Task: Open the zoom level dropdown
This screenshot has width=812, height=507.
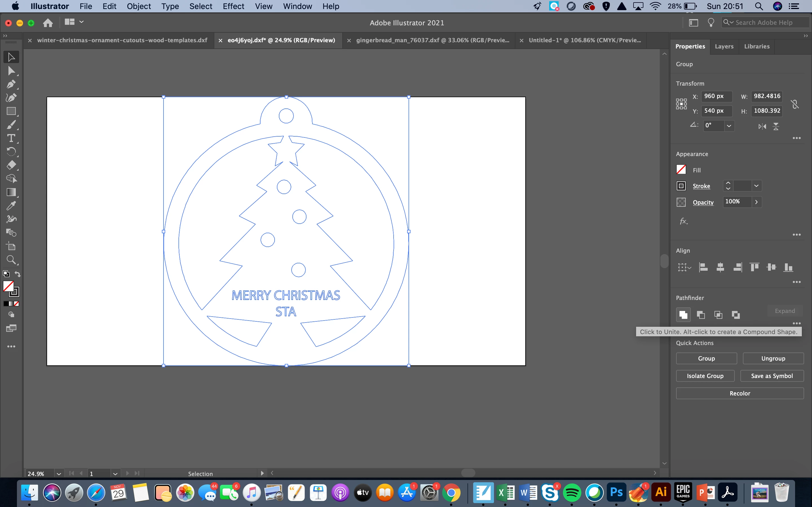Action: (x=59, y=474)
